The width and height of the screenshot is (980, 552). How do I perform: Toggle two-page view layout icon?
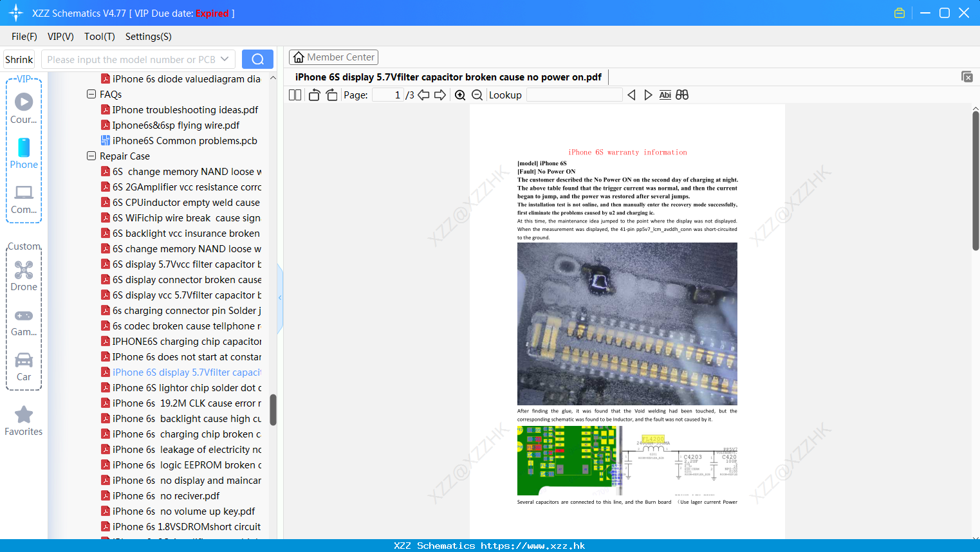pyautogui.click(x=295, y=95)
